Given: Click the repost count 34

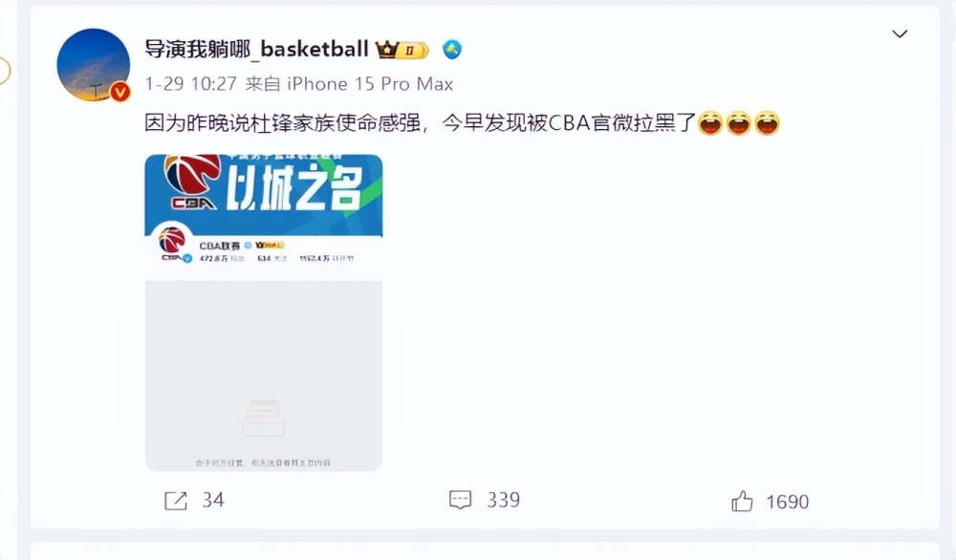Looking at the screenshot, I should (213, 501).
